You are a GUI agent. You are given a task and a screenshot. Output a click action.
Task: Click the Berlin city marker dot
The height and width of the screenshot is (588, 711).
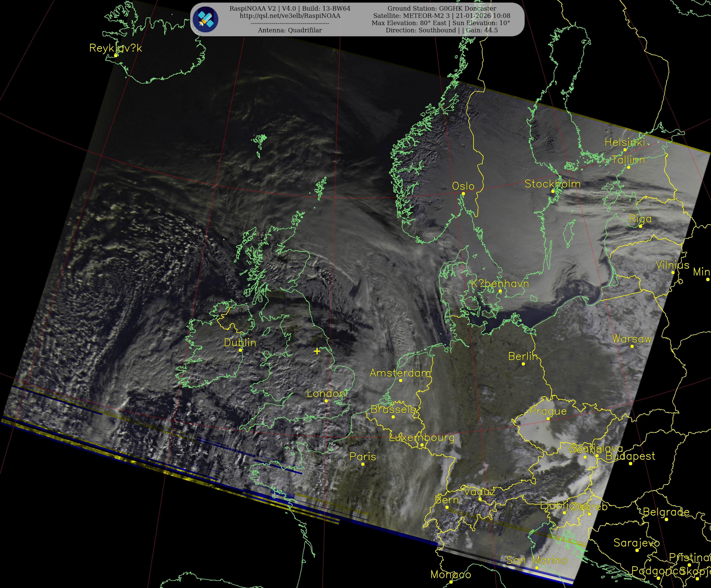coord(523,364)
